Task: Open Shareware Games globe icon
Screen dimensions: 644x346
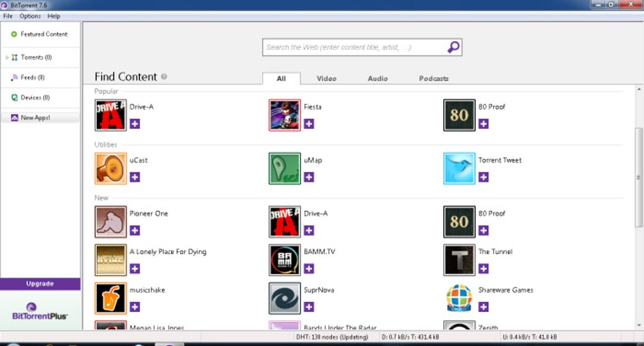Action: [459, 299]
